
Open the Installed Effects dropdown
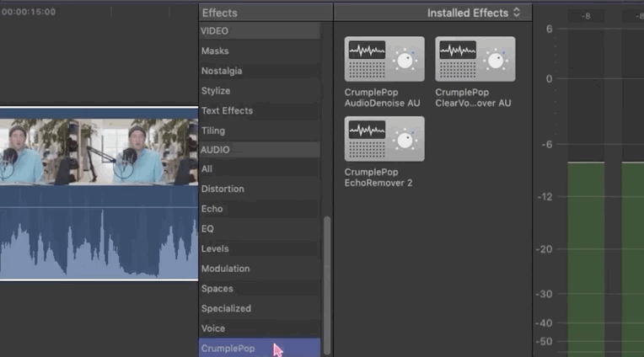(x=474, y=13)
